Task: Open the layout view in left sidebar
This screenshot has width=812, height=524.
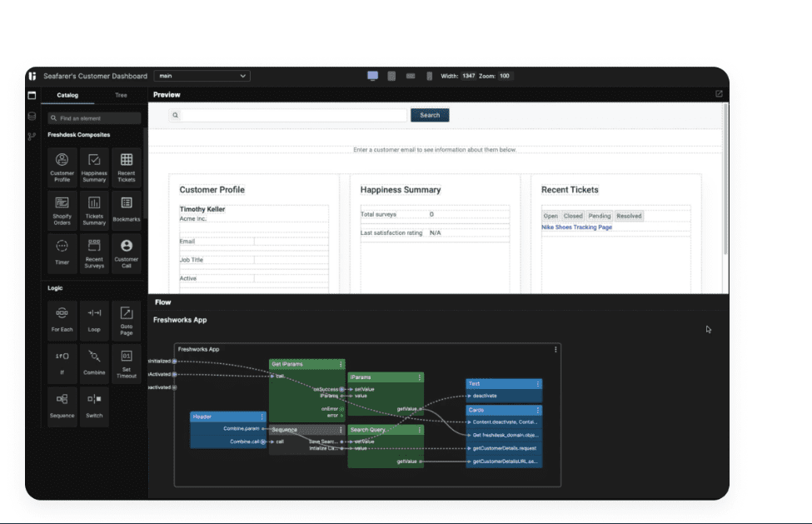Action: [x=32, y=95]
